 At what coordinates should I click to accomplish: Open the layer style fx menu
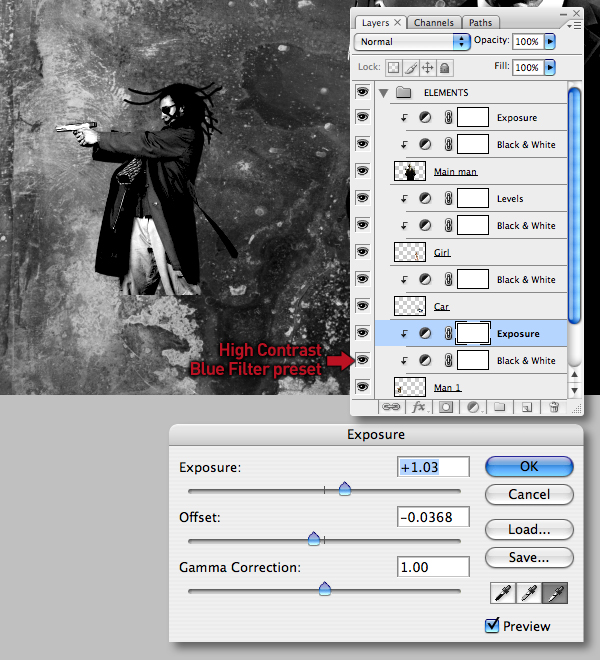click(419, 407)
